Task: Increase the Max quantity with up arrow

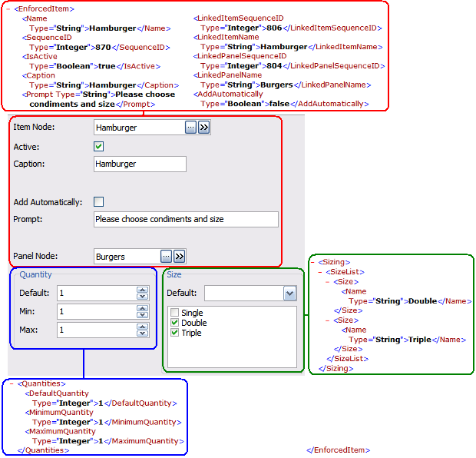Action: [142, 327]
